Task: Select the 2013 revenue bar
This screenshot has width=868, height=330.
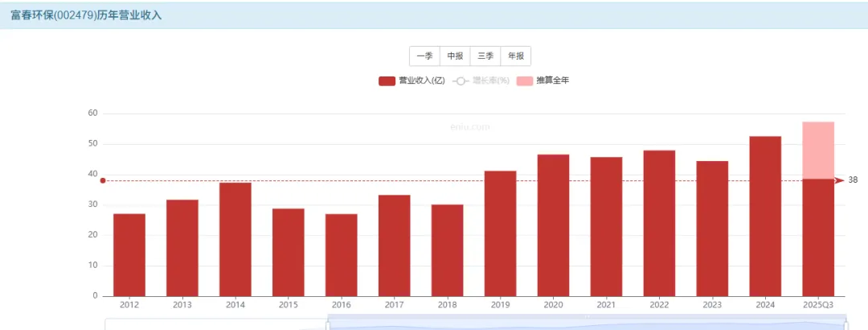Action: [x=182, y=248]
